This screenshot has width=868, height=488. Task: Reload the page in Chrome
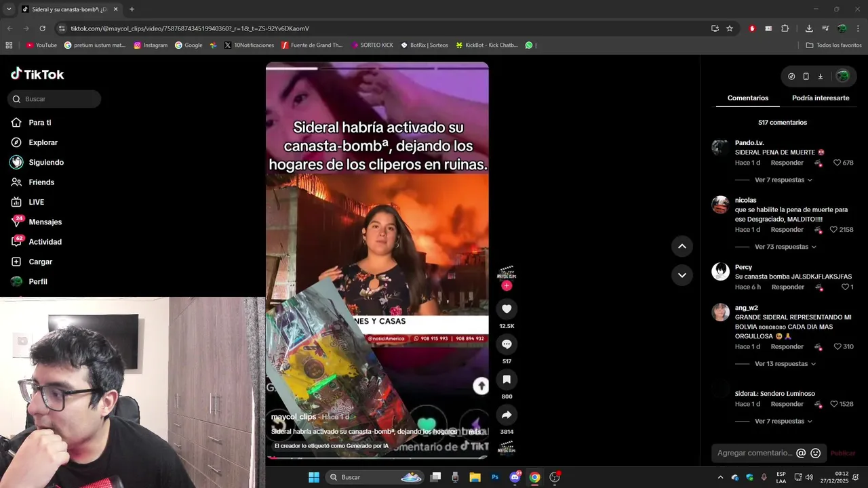pyautogui.click(x=42, y=28)
